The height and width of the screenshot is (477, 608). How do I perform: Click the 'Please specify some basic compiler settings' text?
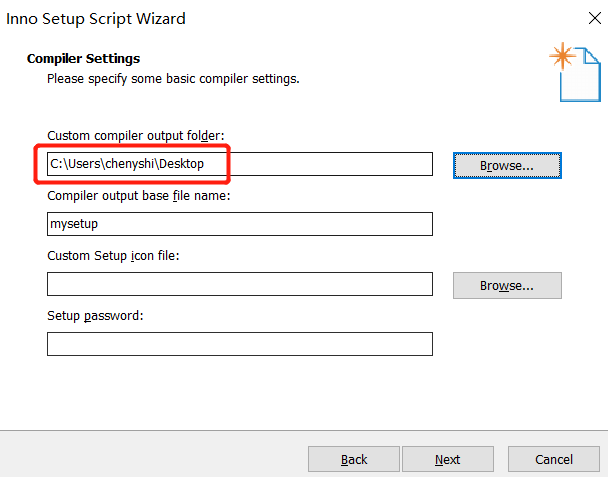[x=174, y=78]
